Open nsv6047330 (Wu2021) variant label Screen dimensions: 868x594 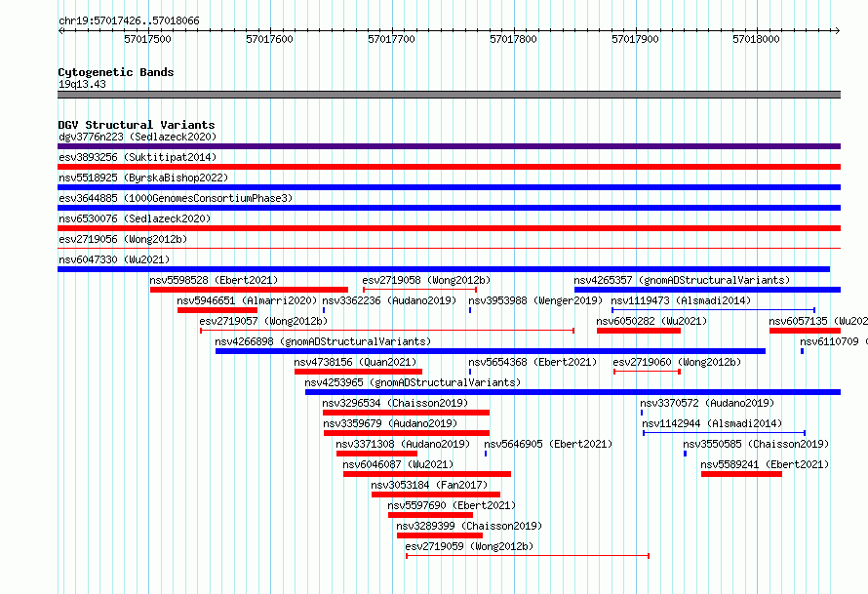click(114, 259)
